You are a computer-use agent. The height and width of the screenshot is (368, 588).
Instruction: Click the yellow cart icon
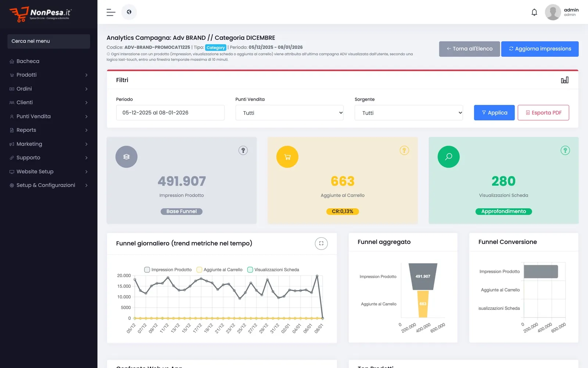(x=287, y=157)
